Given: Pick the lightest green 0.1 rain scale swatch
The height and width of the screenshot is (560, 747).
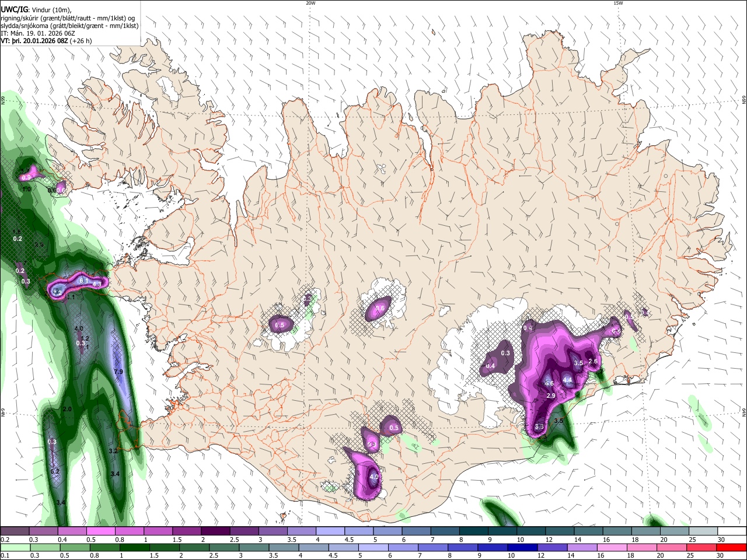Looking at the screenshot, I should (16, 547).
